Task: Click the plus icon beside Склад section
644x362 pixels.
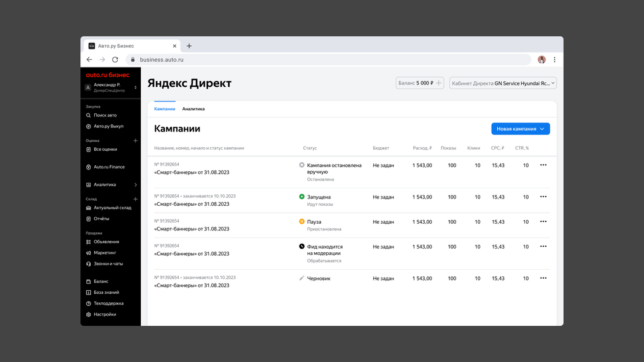Action: click(135, 199)
